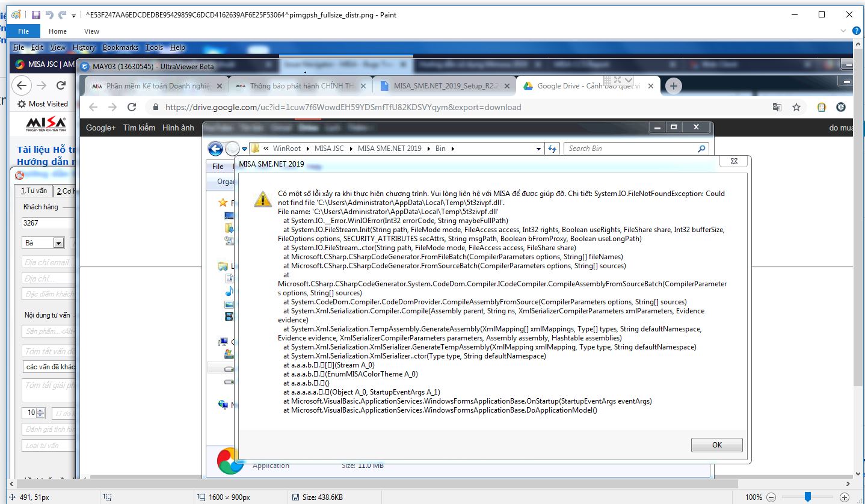
Task: Click Địa chỉ email field
Action: pyautogui.click(x=47, y=263)
